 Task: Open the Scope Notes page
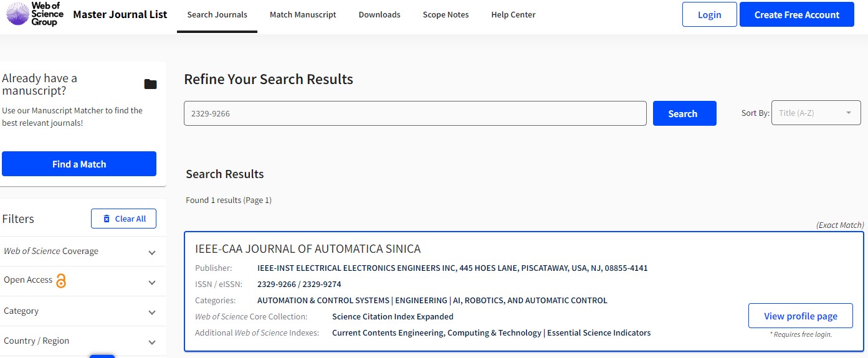click(x=446, y=15)
